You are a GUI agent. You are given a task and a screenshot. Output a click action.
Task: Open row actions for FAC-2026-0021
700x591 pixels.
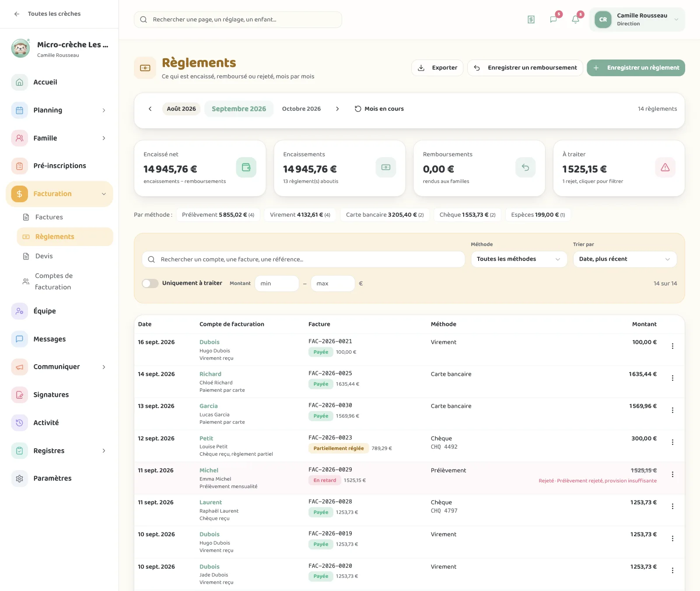click(672, 346)
